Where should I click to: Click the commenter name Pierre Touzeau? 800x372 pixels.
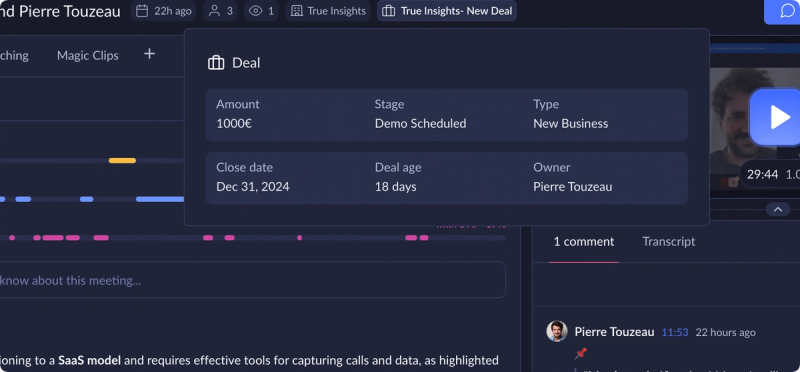(x=614, y=332)
